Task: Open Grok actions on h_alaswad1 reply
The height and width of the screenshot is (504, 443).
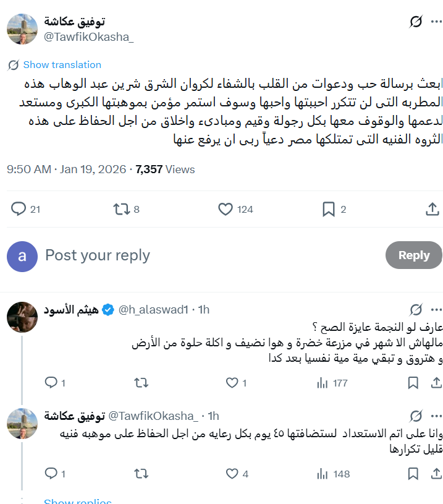Action: pos(416,310)
